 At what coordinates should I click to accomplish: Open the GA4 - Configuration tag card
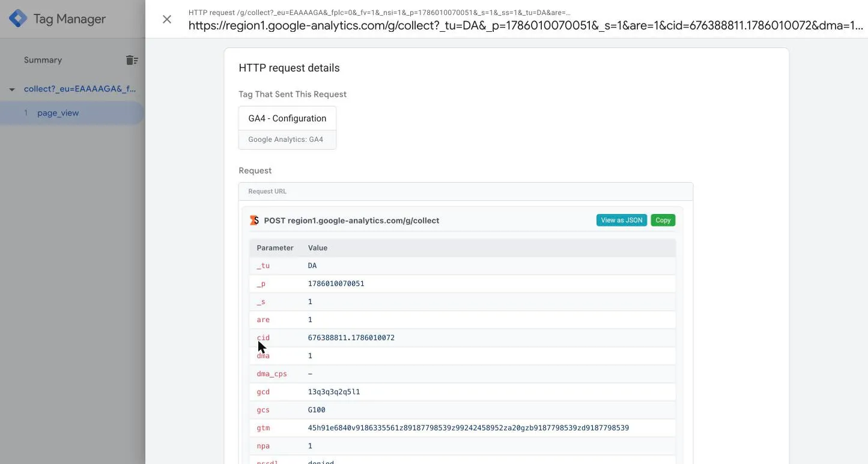coord(287,127)
